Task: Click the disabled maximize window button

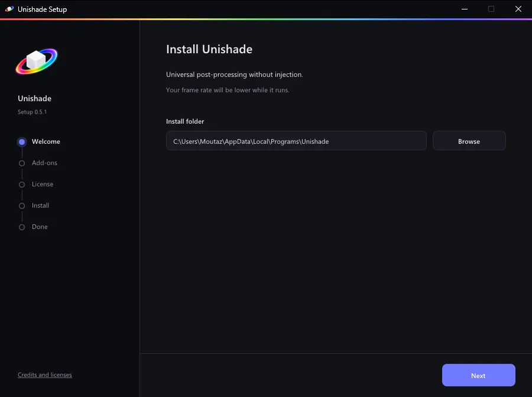Action: (491, 9)
